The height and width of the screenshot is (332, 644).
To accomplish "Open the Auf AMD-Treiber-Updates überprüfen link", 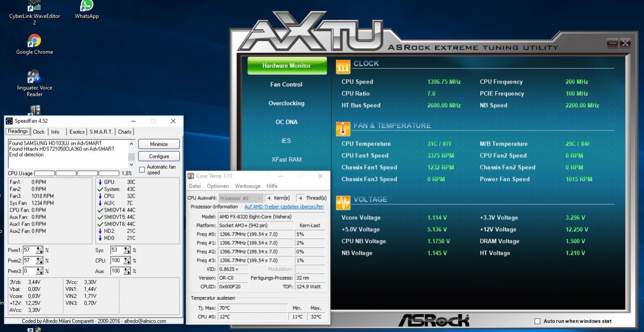I will point(284,207).
